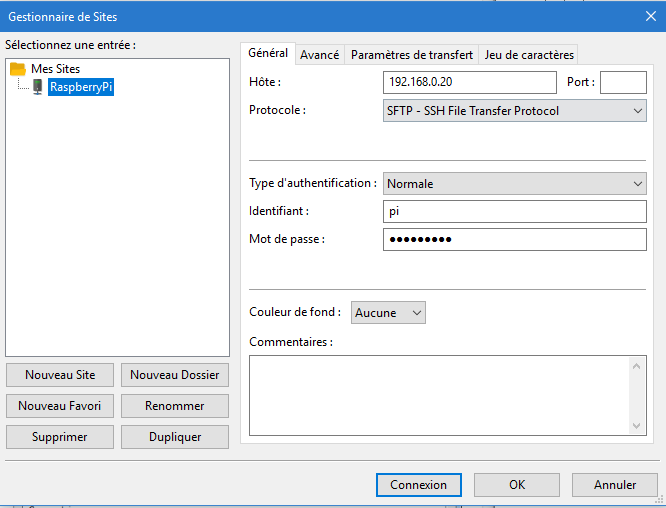Click the Connexion button
Screen dimensions: 666x508
click(x=418, y=485)
